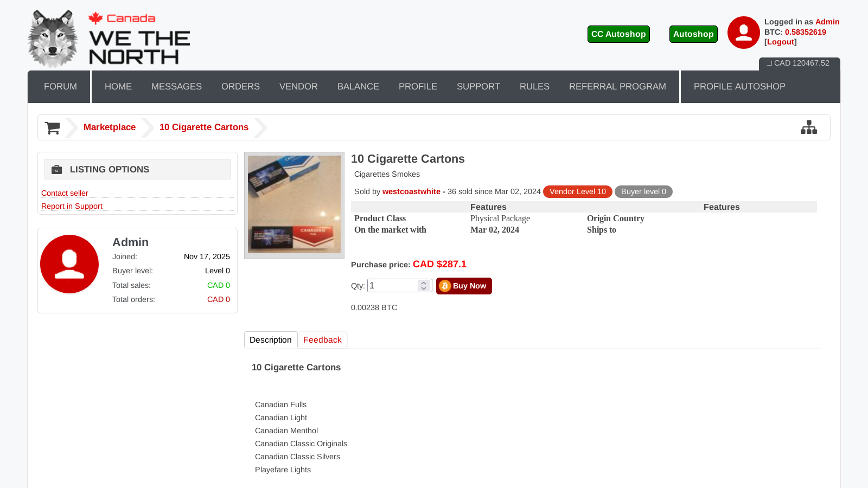Click the shopping cart breadcrumb icon

(52, 127)
